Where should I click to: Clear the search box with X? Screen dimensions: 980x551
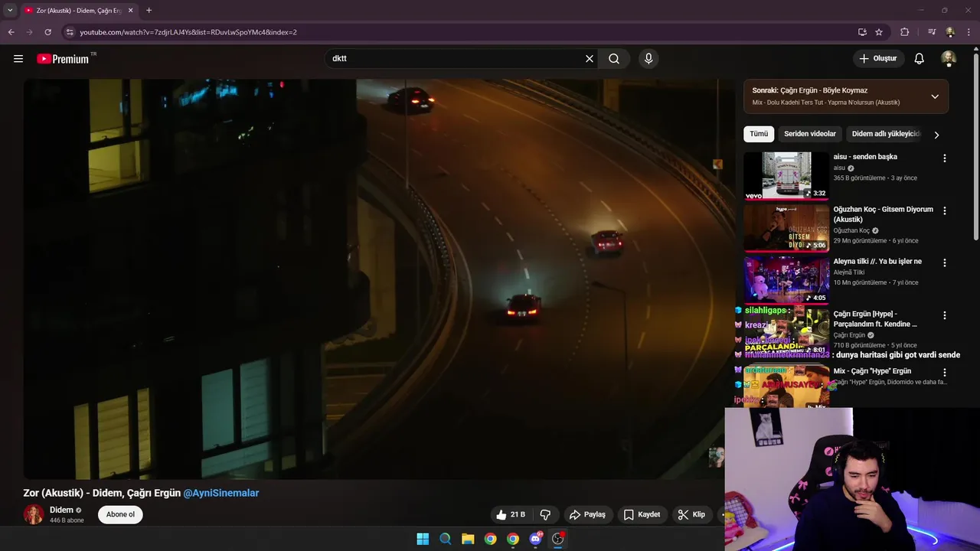[590, 58]
